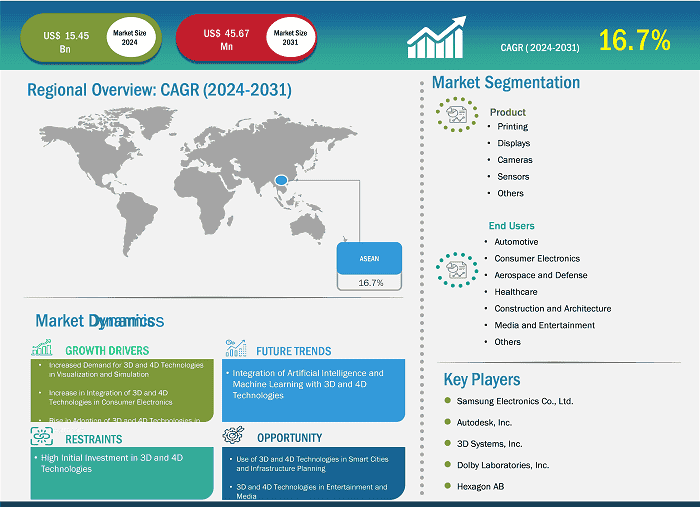Image resolution: width=700 pixels, height=507 pixels.
Task: Click the Restraints chain link icon
Action: pos(42,436)
